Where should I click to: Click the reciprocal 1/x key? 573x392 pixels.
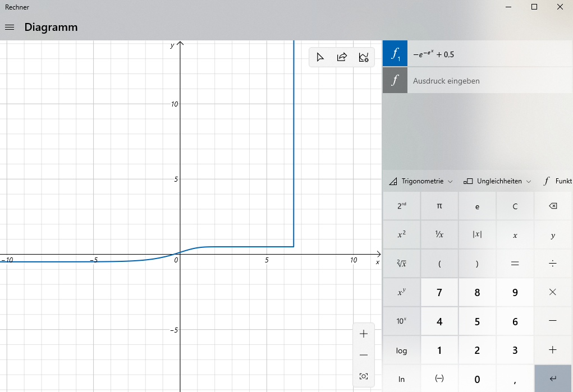click(x=439, y=234)
